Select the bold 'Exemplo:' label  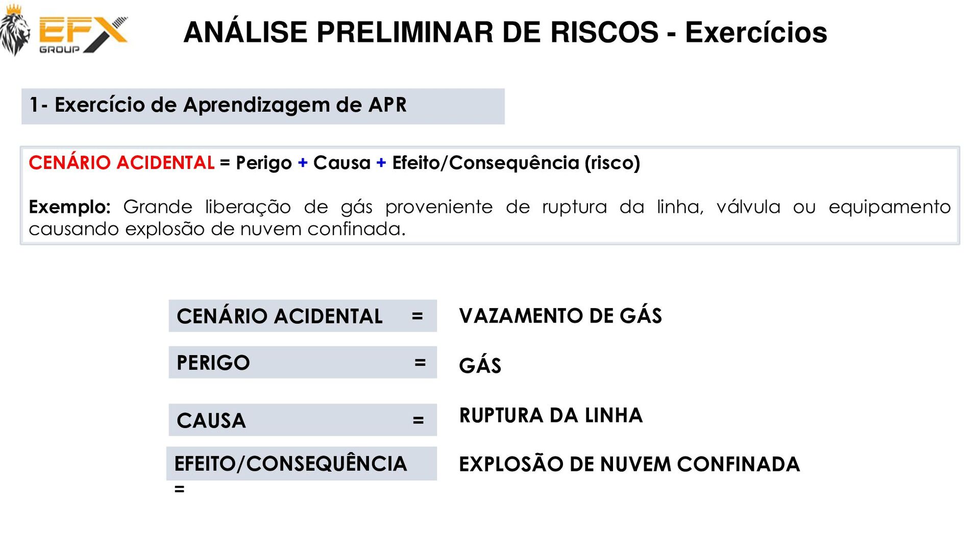[70, 207]
